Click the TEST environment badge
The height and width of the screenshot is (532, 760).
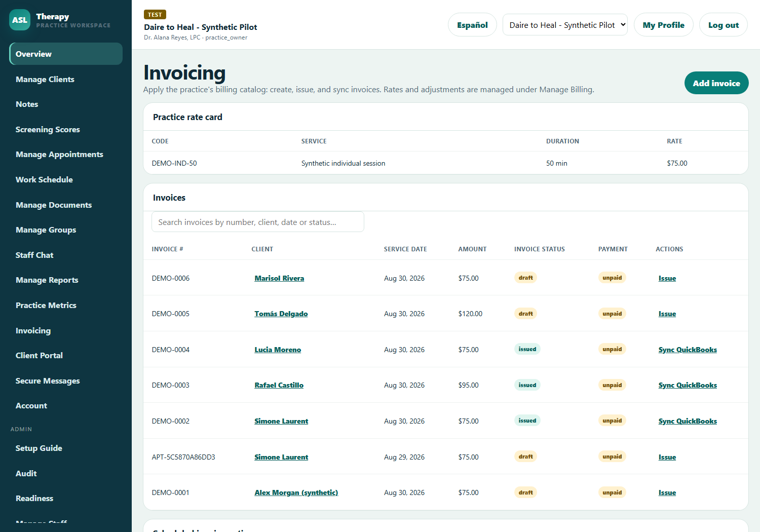coord(155,15)
